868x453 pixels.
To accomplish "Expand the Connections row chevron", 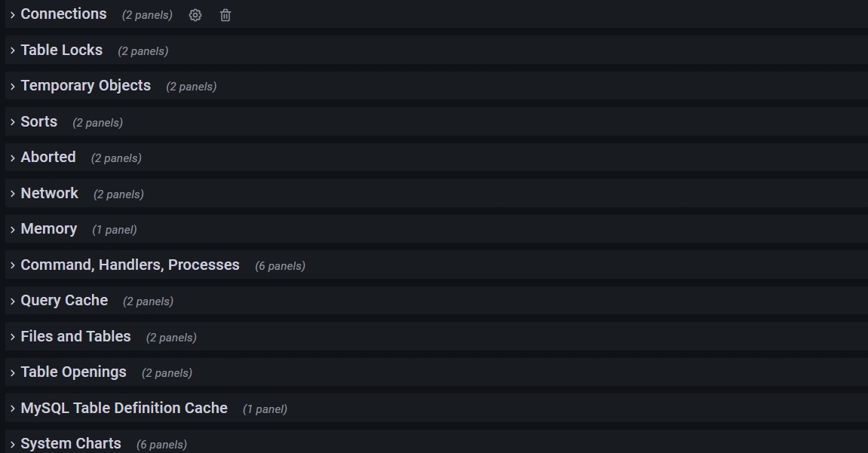I will [13, 15].
